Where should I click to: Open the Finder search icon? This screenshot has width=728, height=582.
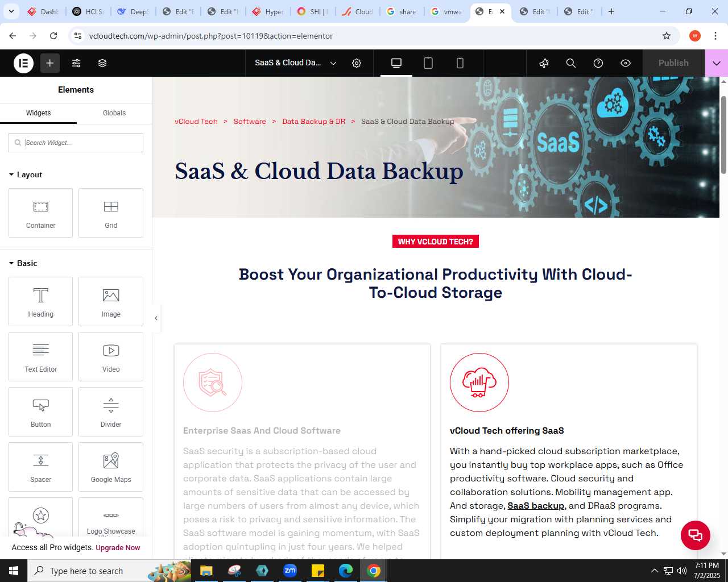(571, 63)
